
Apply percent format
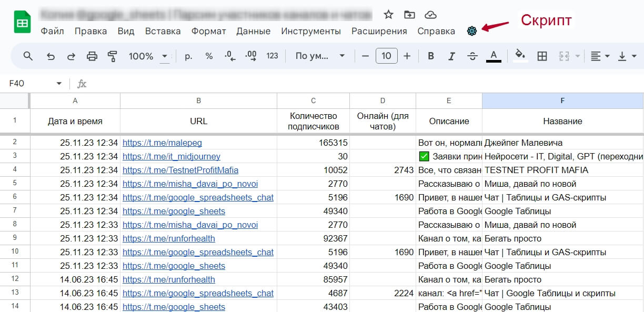pyautogui.click(x=209, y=56)
